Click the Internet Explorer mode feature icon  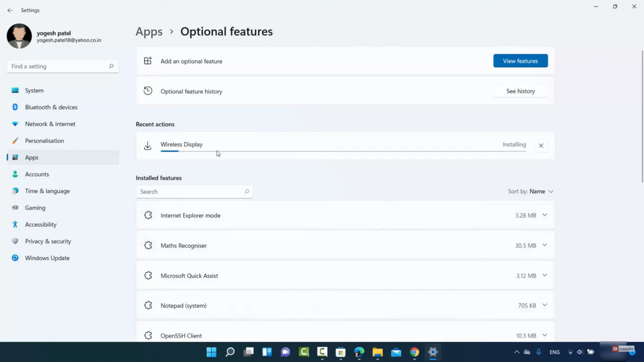[148, 215]
